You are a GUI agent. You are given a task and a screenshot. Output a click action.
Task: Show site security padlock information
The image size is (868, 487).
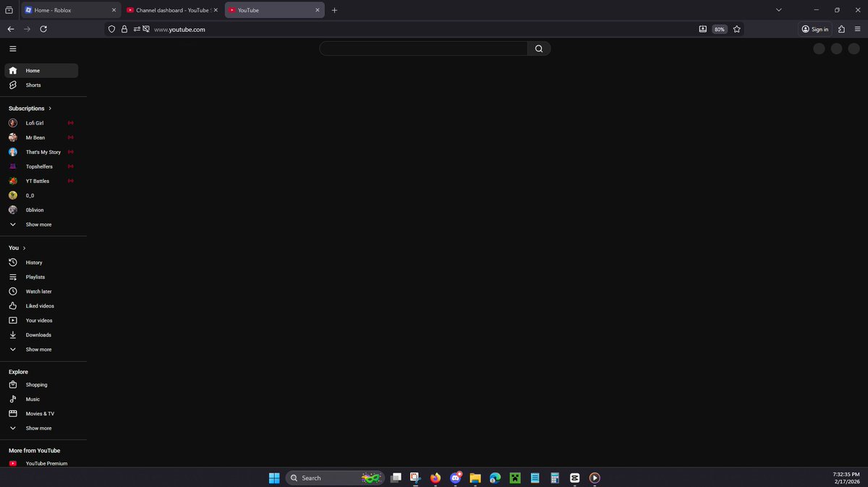pyautogui.click(x=124, y=29)
